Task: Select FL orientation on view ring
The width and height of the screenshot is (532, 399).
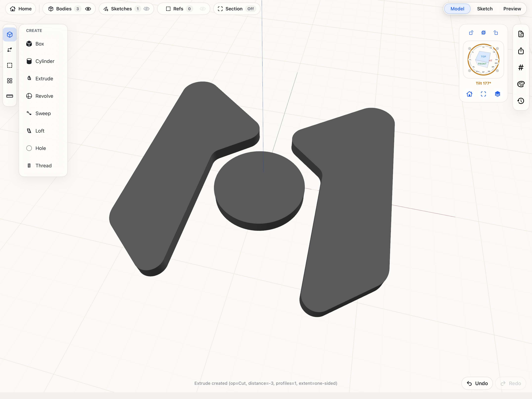Action: click(470, 60)
